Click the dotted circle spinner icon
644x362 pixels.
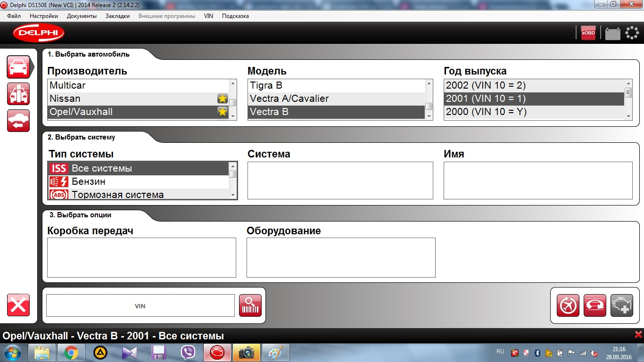pos(632,33)
